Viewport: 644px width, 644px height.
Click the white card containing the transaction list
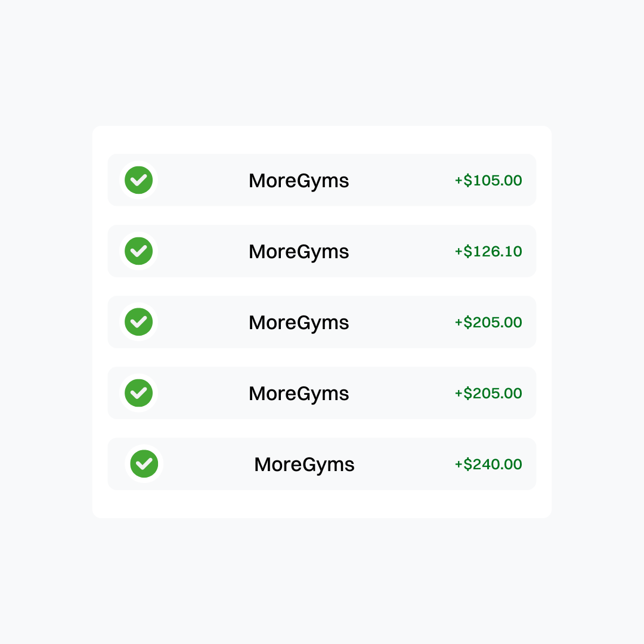coord(322,322)
